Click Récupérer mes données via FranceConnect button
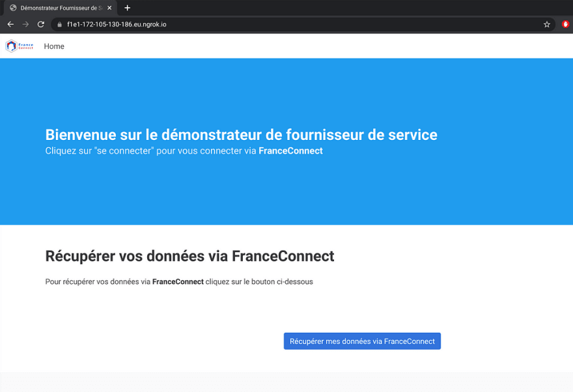573x392 pixels. coord(362,341)
